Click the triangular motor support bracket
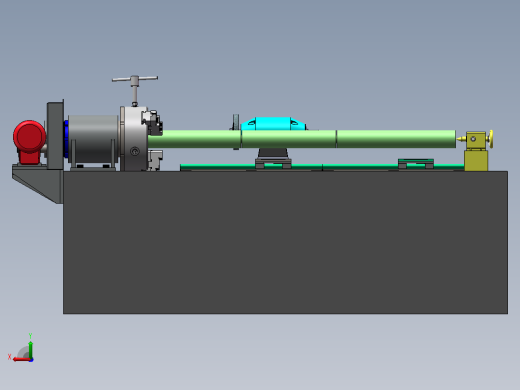The width and height of the screenshot is (520, 390). pyautogui.click(x=38, y=184)
